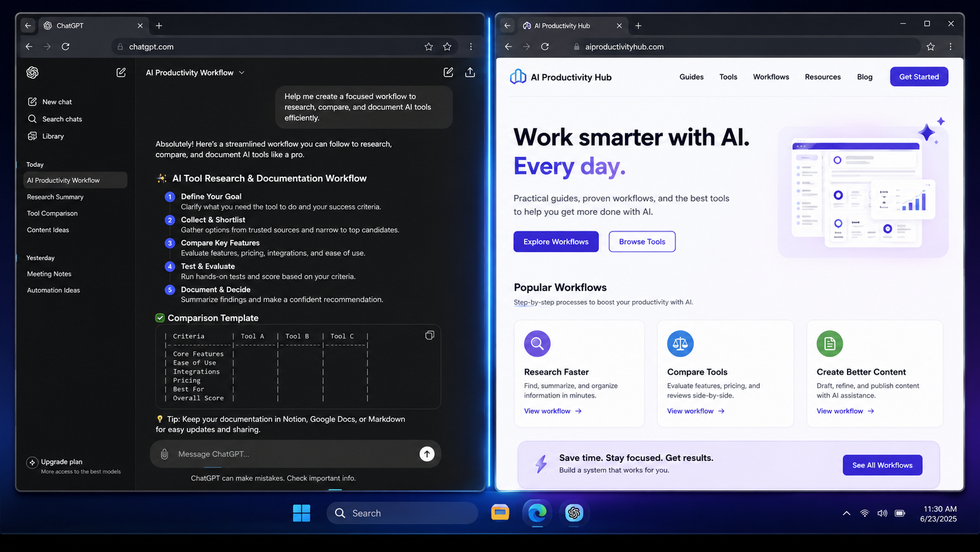Open View workflow under Create Better Content
980x552 pixels.
click(x=845, y=411)
